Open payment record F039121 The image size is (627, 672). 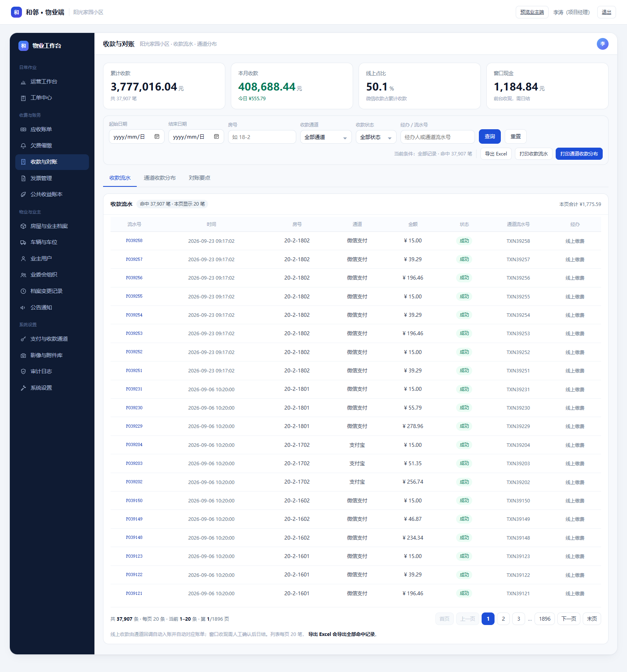(x=134, y=594)
